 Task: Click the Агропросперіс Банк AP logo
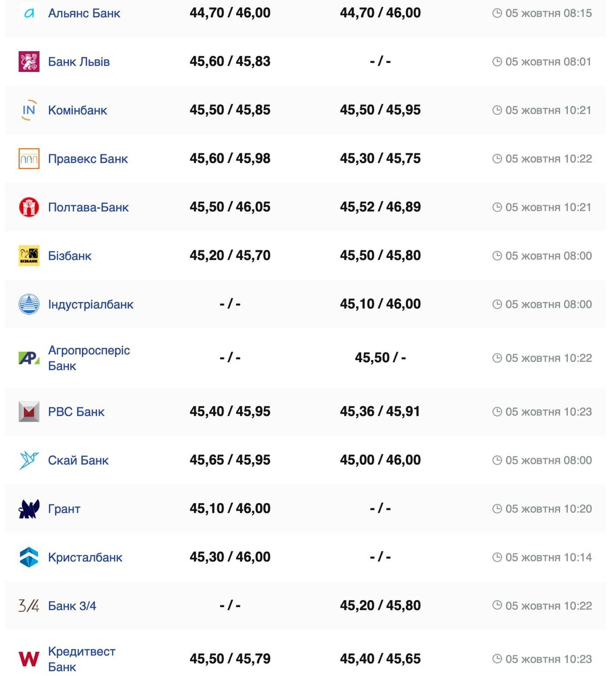(x=29, y=358)
